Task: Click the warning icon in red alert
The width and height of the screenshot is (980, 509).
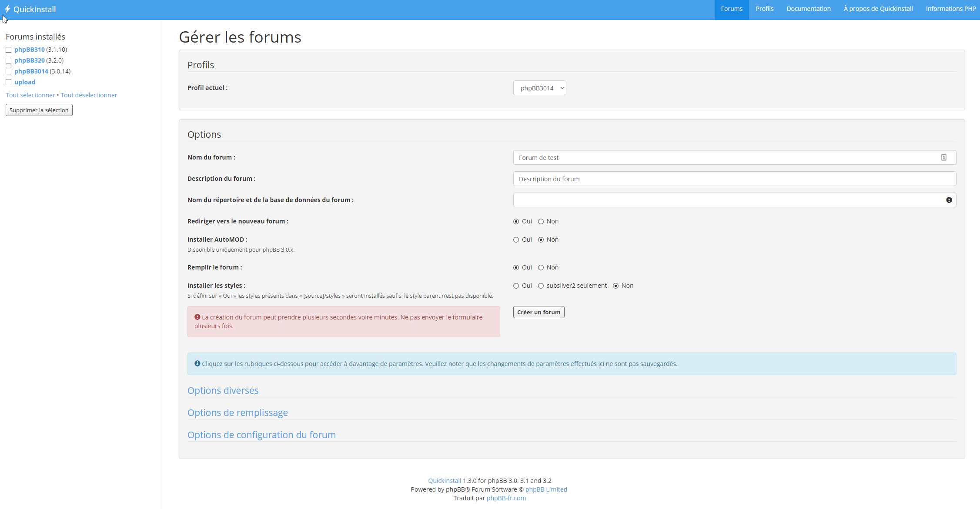Action: (x=197, y=317)
